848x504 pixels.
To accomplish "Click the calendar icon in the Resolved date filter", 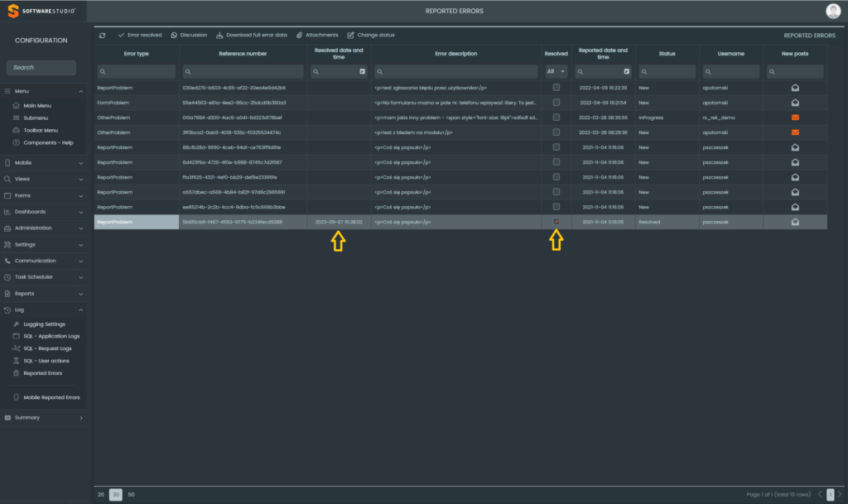I will coord(362,72).
